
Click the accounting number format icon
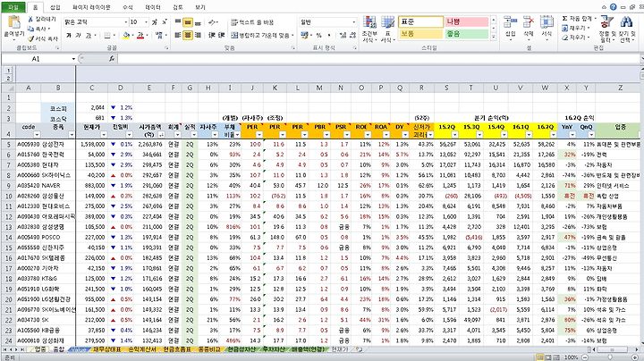coord(304,36)
